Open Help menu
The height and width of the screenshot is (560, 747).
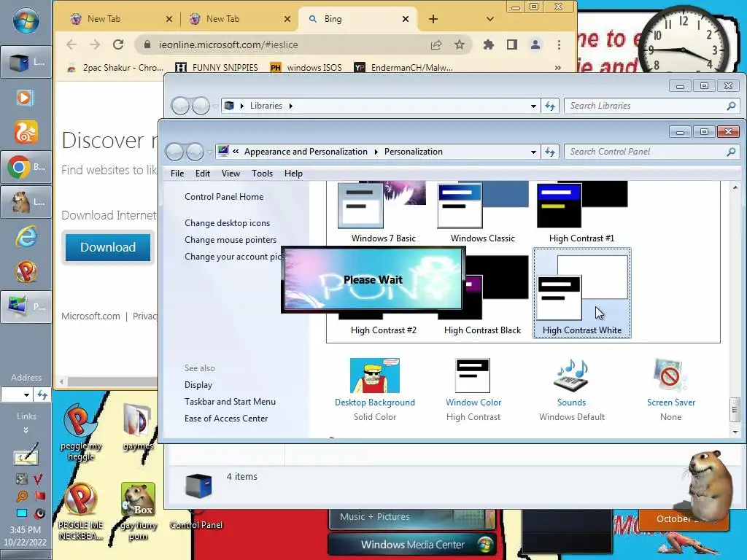click(293, 174)
